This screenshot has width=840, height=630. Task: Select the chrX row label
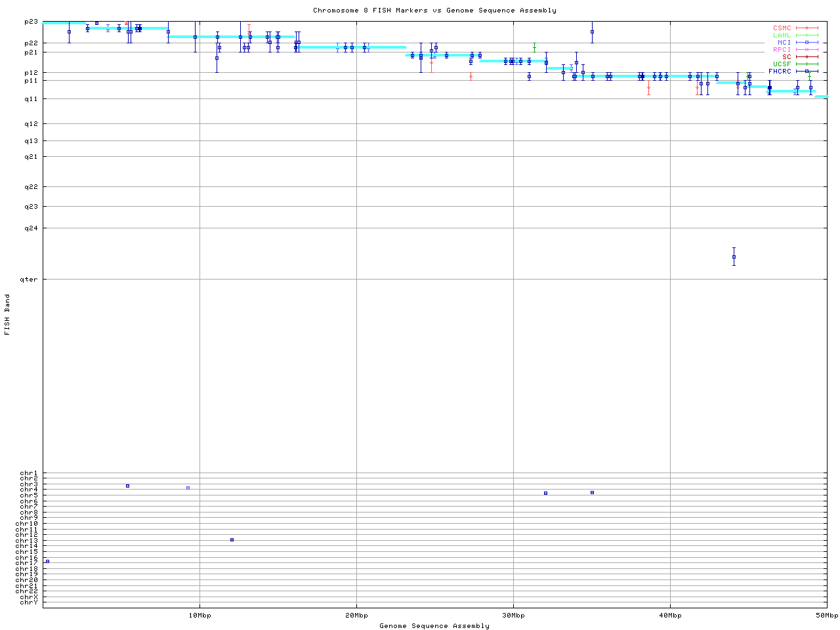pos(29,597)
